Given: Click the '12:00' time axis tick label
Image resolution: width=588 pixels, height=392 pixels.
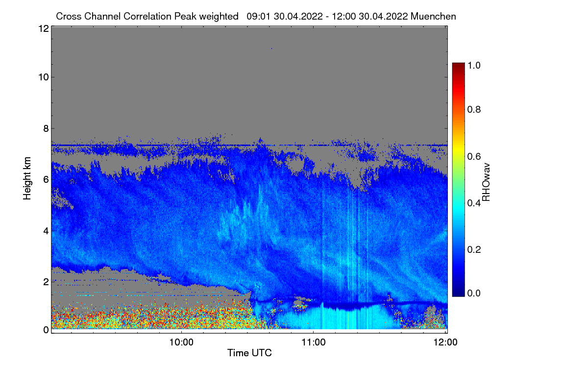Looking at the screenshot, I should pos(445,342).
